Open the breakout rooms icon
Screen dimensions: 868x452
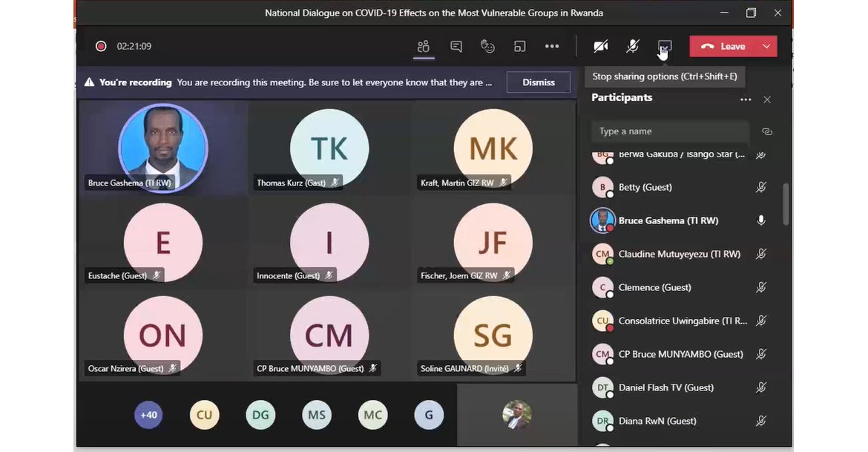click(520, 47)
